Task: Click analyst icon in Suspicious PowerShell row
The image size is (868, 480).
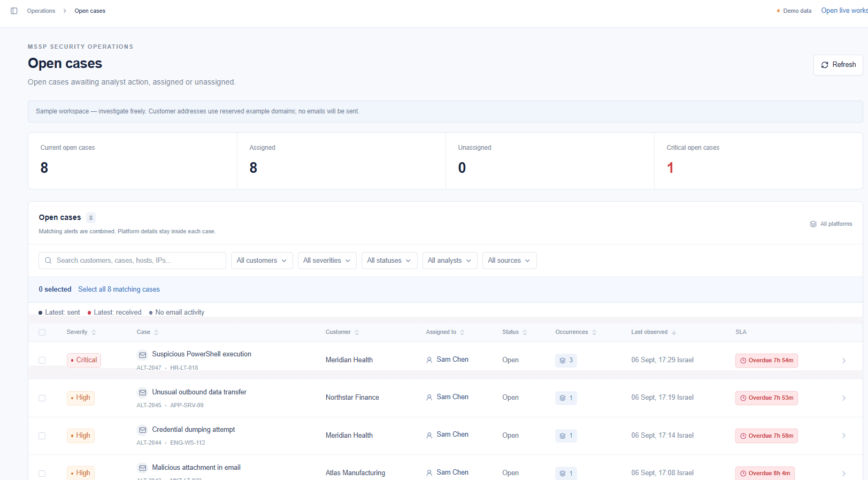Action: [x=429, y=360]
